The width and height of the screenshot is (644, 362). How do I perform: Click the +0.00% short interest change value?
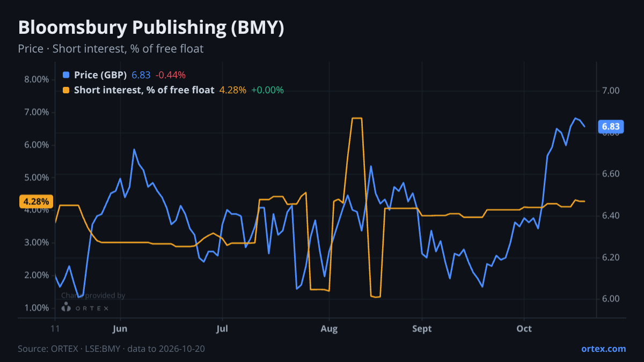coord(267,90)
